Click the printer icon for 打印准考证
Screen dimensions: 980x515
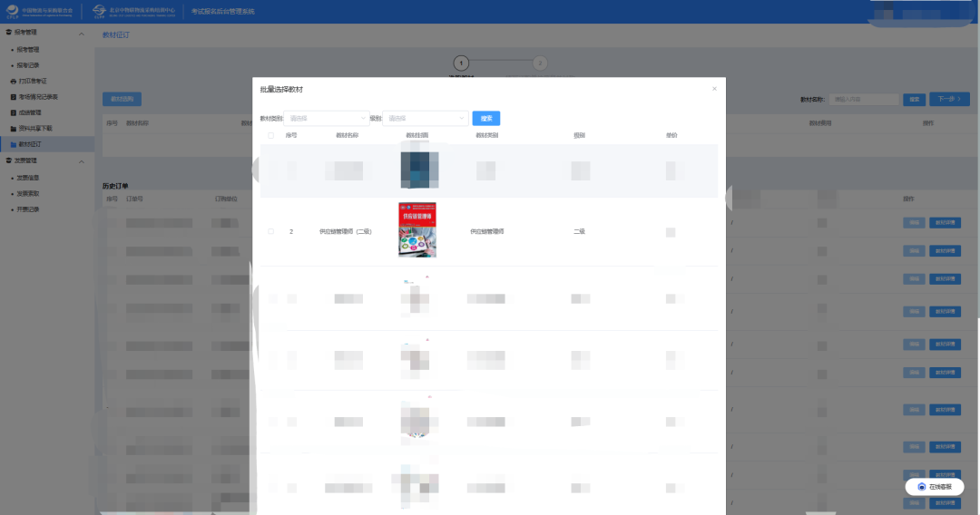tap(13, 82)
